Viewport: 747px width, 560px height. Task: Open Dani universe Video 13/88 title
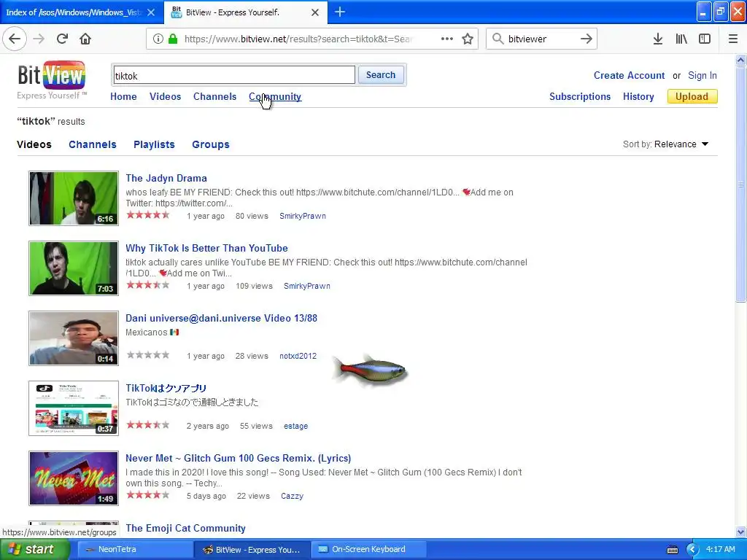tap(222, 318)
